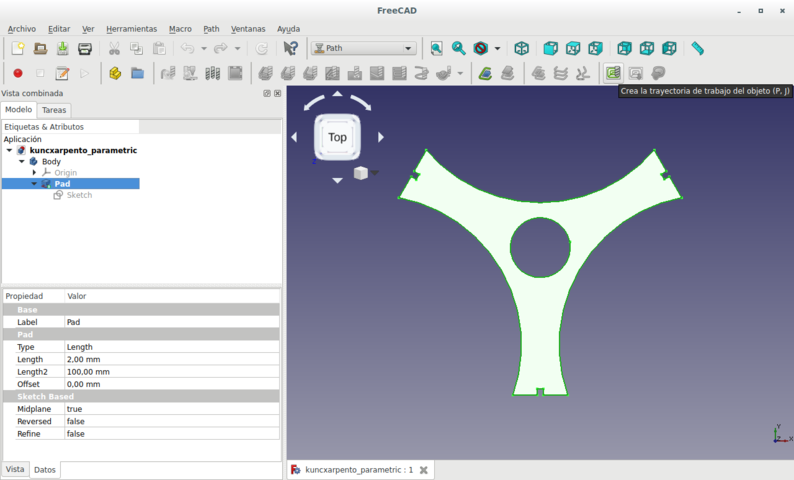The image size is (794, 480).
Task: Click the circular hole in the 3D part
Action: pyautogui.click(x=540, y=248)
